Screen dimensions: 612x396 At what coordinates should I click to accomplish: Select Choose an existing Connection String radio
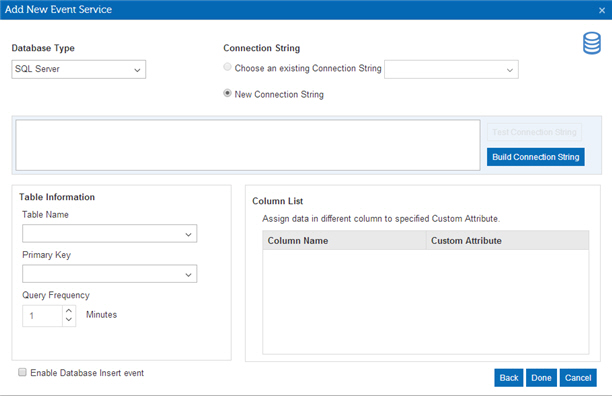(x=227, y=67)
